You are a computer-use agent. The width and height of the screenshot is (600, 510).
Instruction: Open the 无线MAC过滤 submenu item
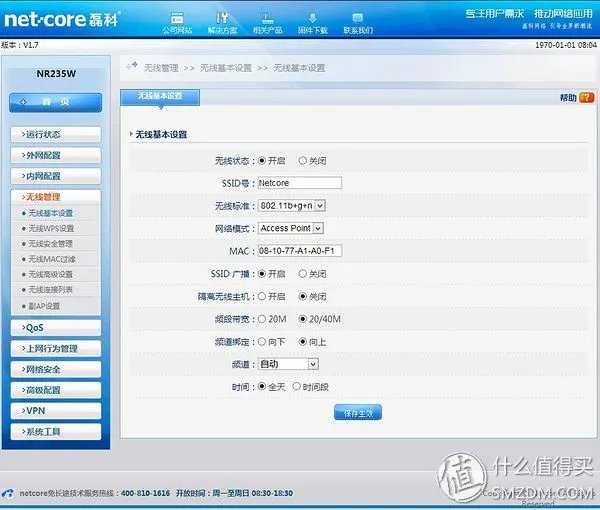[52, 259]
